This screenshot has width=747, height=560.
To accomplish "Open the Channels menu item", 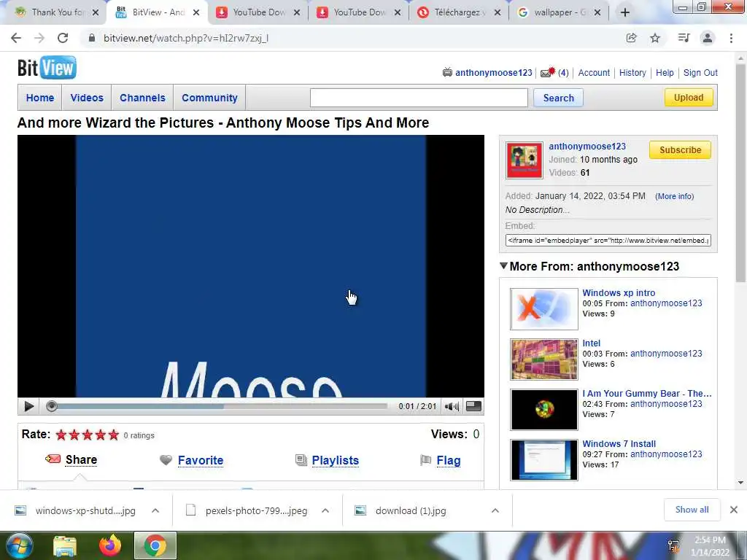I will pyautogui.click(x=142, y=98).
